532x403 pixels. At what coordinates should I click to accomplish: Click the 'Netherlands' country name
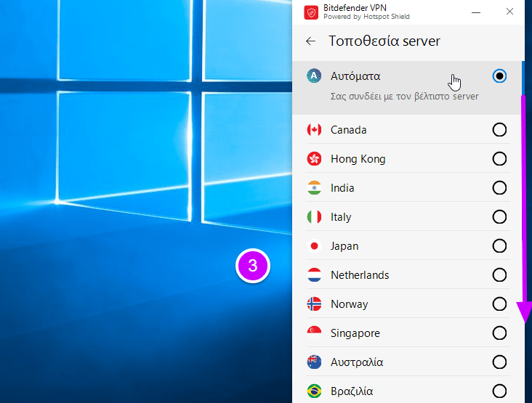coord(360,275)
